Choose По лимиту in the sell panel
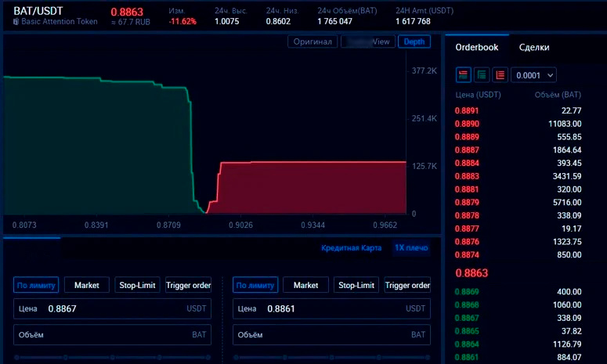Viewport: 607px width, 364px height. pos(255,285)
